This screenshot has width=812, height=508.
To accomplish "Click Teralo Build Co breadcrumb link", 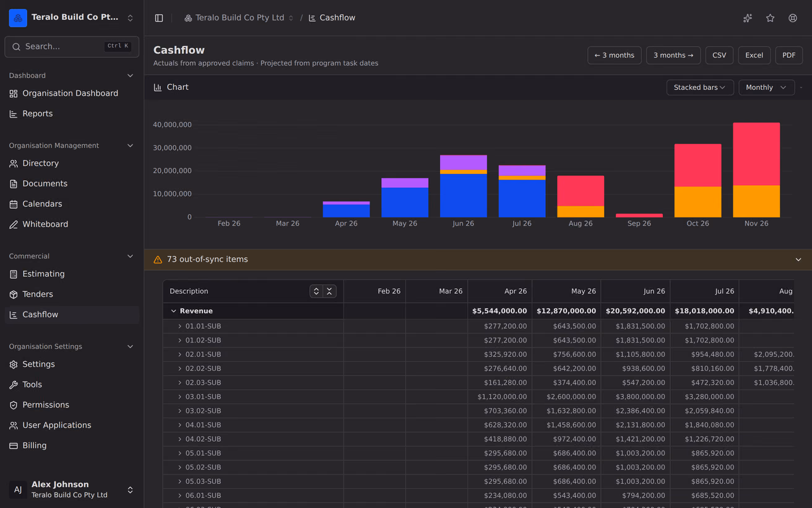I will coord(240,18).
